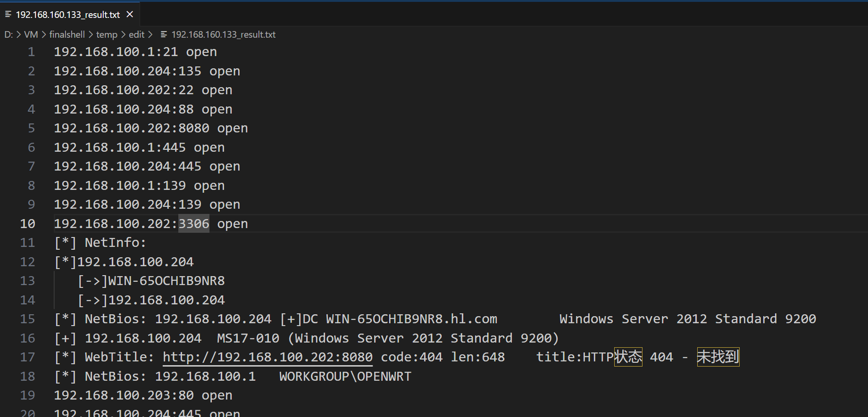This screenshot has width=868, height=417.
Task: Open the D: breadcrumb segment
Action: tap(8, 34)
